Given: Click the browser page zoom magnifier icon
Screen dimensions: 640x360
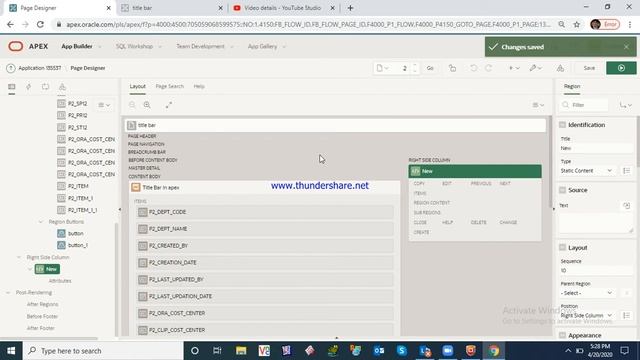Looking at the screenshot, I should 562,24.
